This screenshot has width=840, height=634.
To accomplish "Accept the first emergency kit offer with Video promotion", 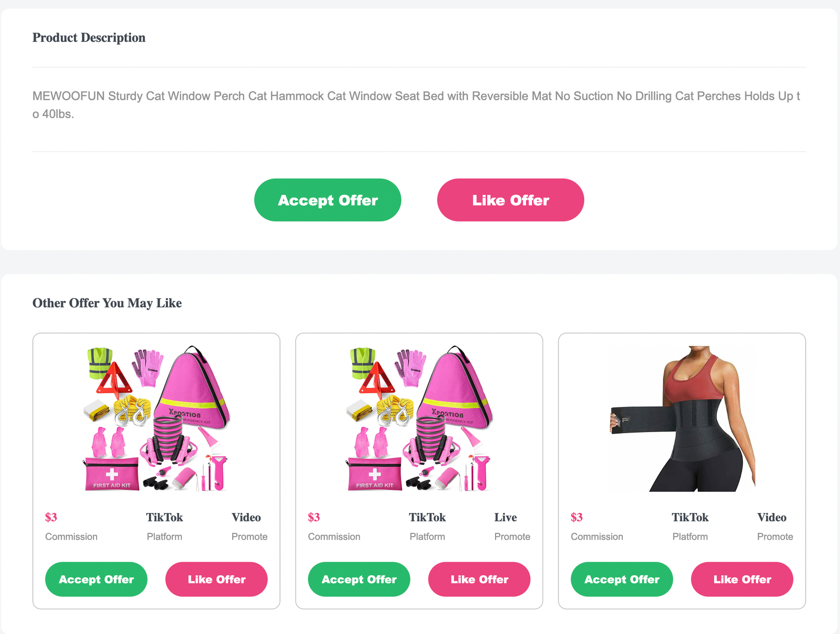I will [x=96, y=580].
